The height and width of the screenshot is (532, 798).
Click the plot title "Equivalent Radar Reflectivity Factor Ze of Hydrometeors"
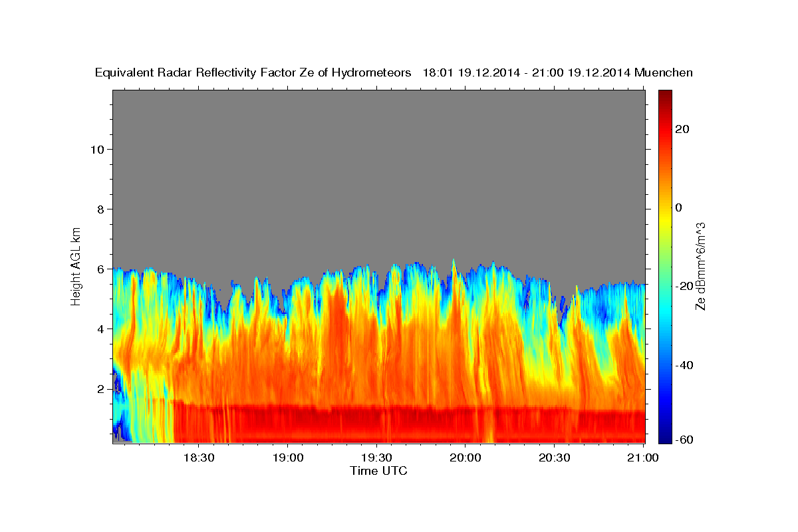[253, 72]
